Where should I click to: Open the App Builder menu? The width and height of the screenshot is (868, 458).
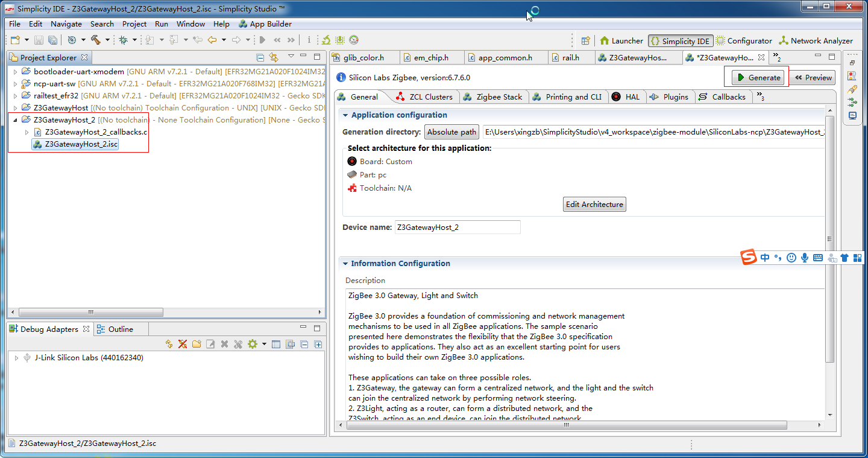click(265, 24)
